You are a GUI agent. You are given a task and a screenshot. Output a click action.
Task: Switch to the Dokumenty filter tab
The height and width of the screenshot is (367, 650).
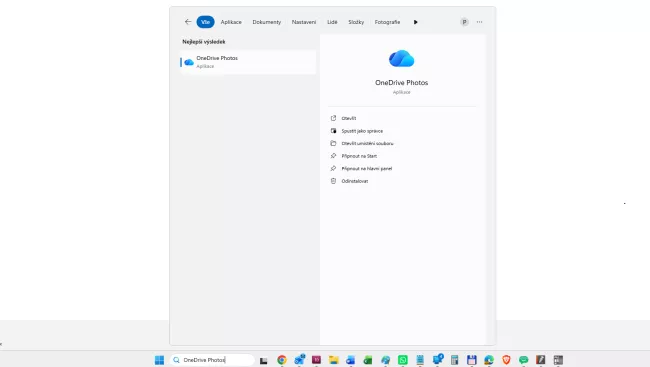click(267, 22)
